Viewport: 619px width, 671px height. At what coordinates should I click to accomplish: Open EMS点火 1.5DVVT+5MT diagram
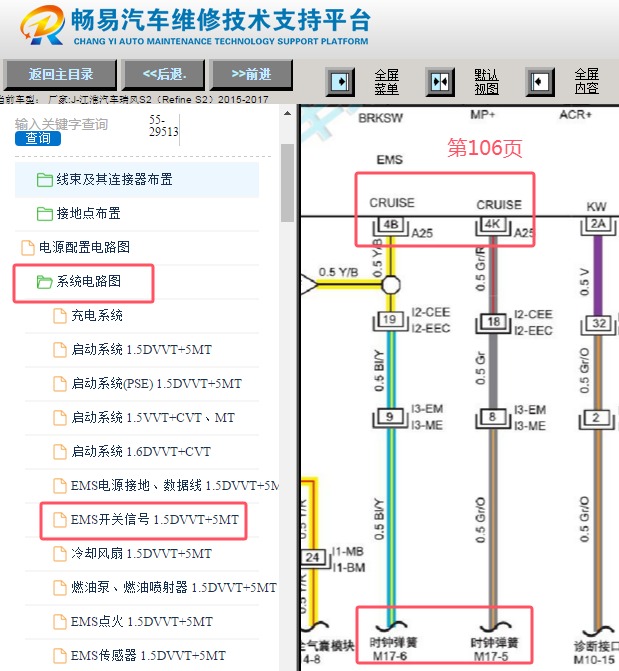[x=142, y=621]
